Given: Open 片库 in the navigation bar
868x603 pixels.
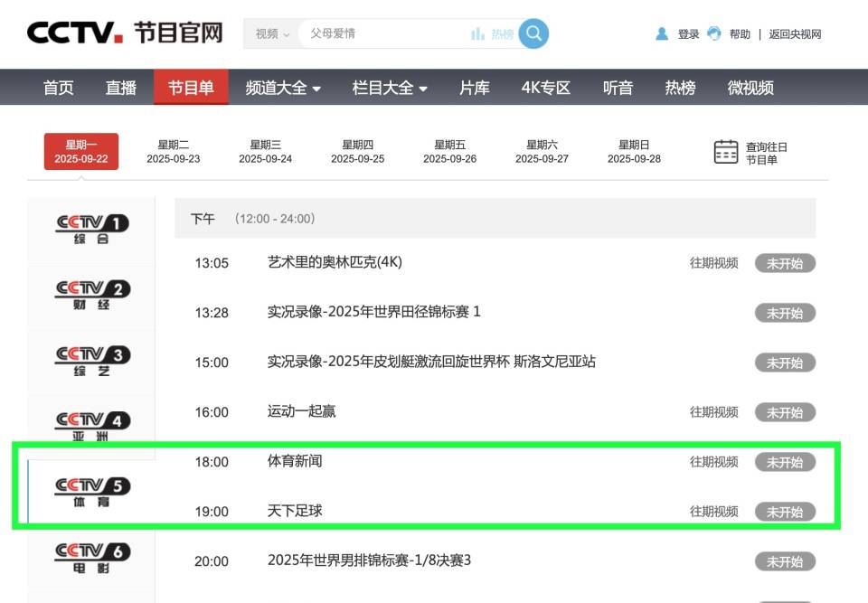Looking at the screenshot, I should pyautogui.click(x=475, y=88).
